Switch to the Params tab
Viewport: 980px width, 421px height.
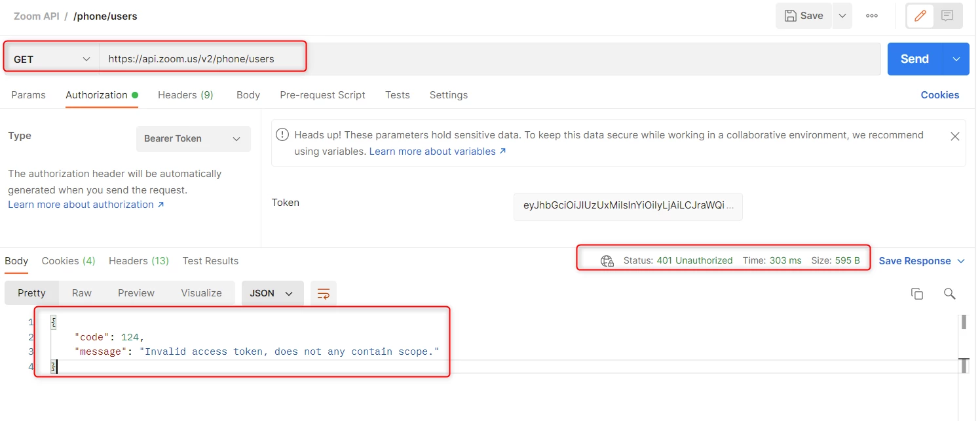click(28, 95)
